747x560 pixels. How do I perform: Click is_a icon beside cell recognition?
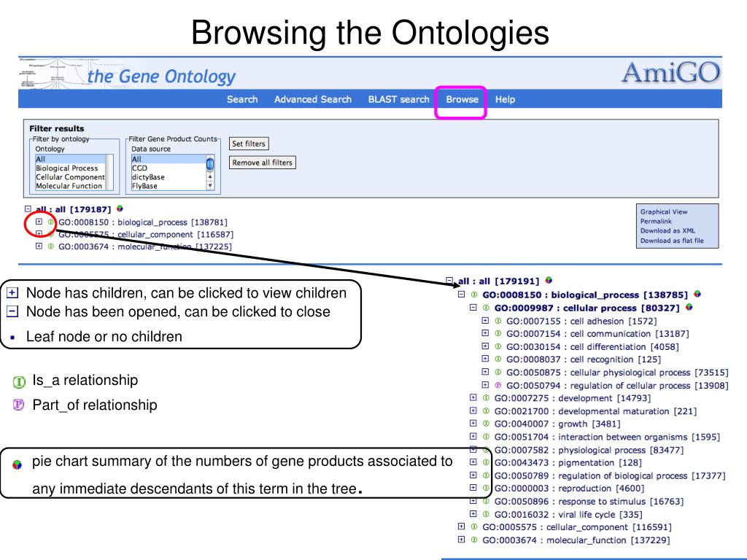click(x=498, y=359)
